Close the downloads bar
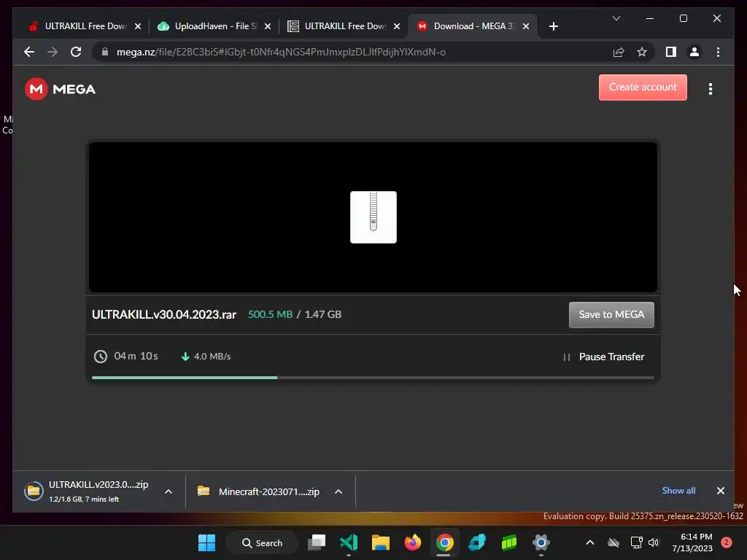747x560 pixels. coord(720,491)
